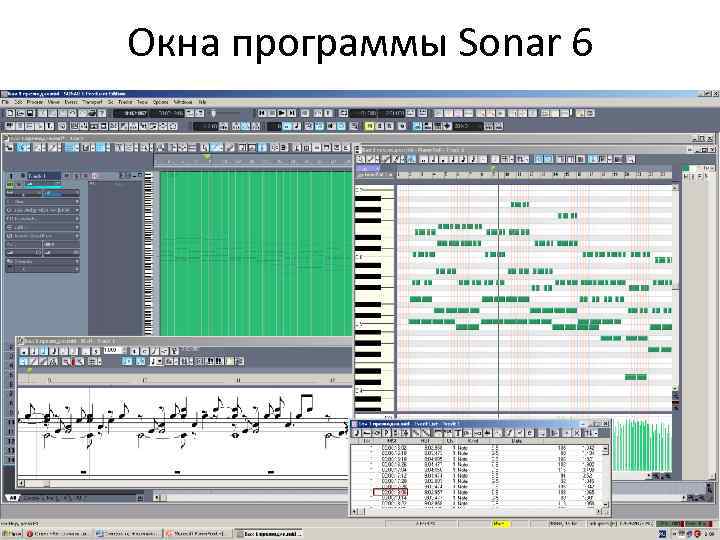Click the Now marker on Piano Roll ruler
Image resolution: width=720 pixels, height=540 pixels.
[493, 170]
